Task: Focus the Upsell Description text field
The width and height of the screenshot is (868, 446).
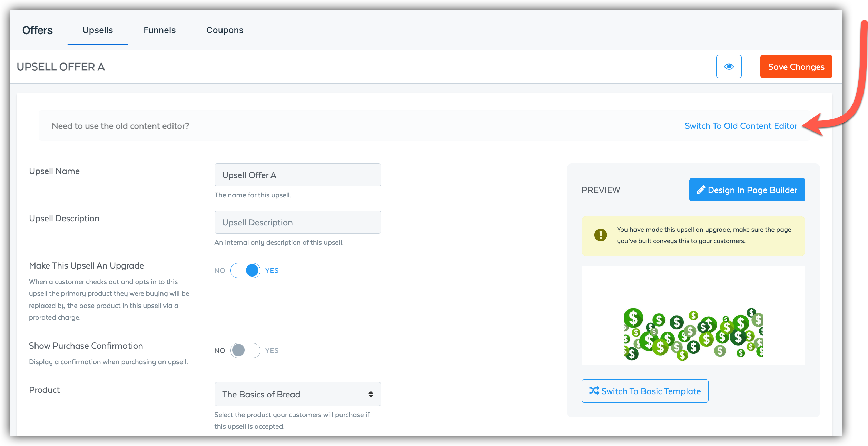Action: 297,222
